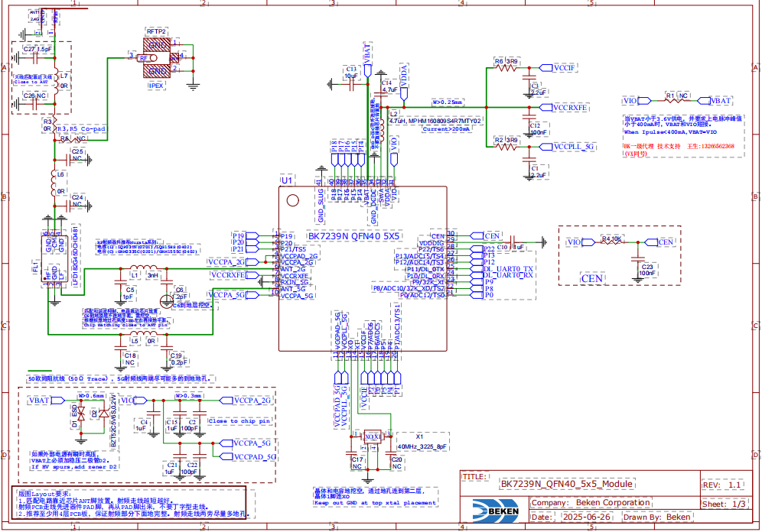Select the DL_UART0_TX port

(x=502, y=269)
